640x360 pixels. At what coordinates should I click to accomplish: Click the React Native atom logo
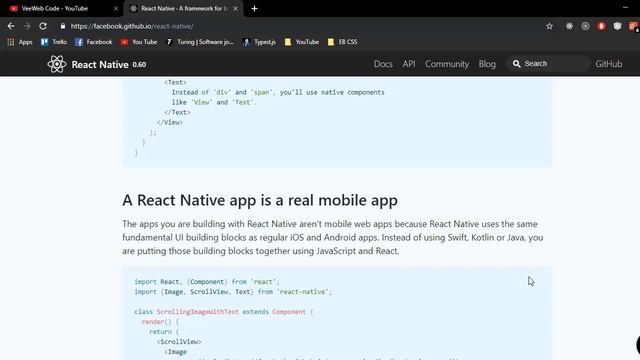point(56,64)
